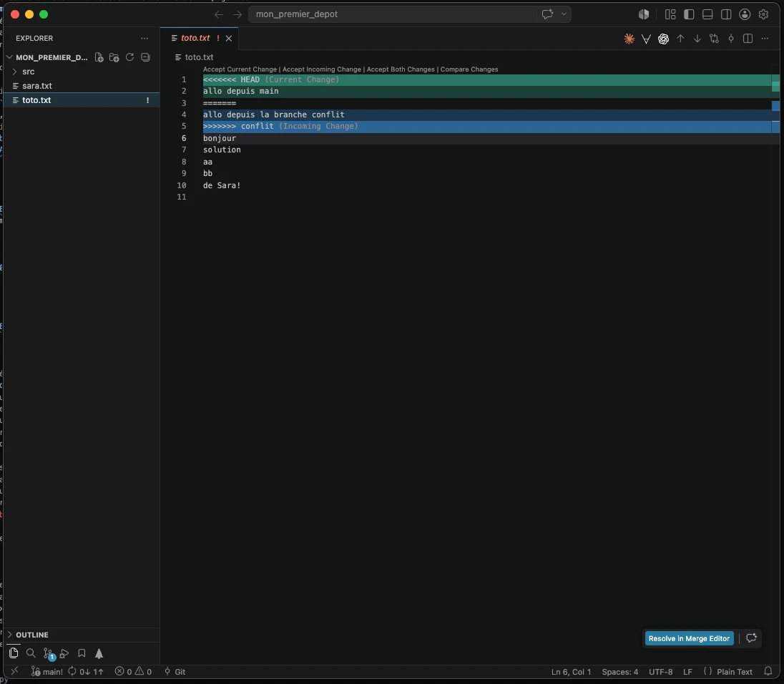This screenshot has width=784, height=684.
Task: Open the chat dropdown arrow in command center
Action: click(x=564, y=14)
